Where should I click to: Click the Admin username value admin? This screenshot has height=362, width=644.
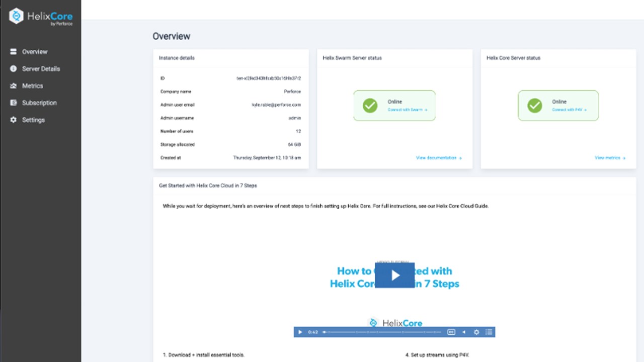point(295,118)
